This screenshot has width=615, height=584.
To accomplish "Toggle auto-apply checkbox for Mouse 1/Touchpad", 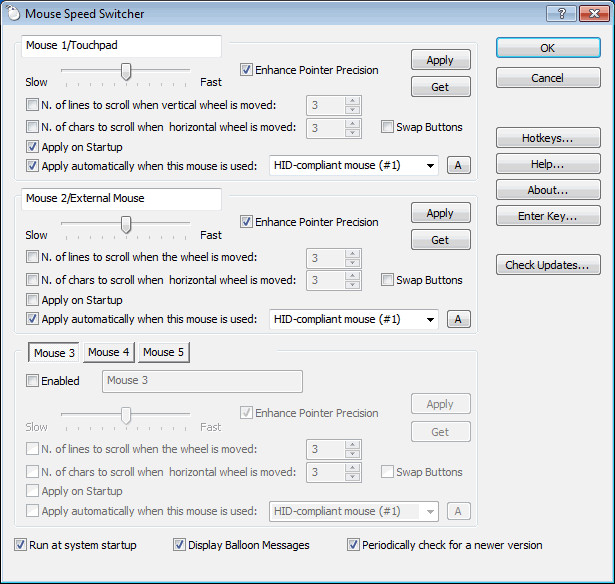I will (32, 166).
